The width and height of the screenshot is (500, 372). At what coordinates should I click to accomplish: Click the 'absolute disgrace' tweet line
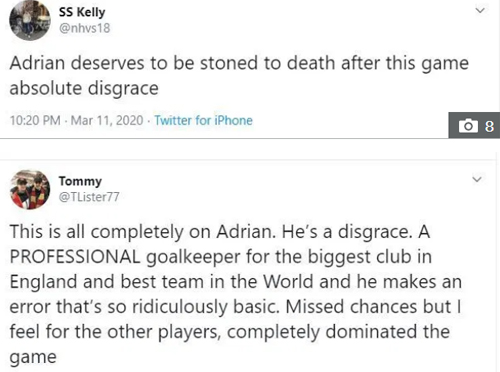pos(84,88)
